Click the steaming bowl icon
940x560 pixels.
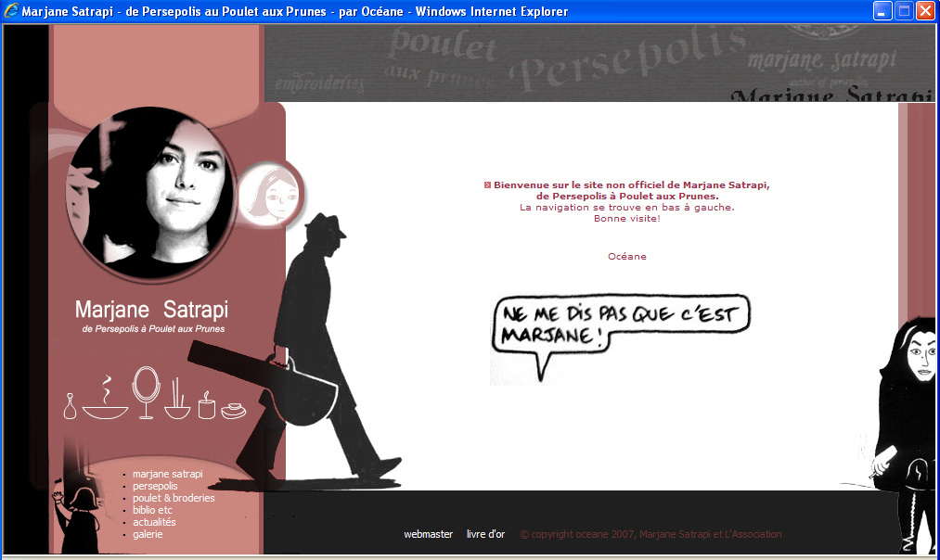pos(106,398)
